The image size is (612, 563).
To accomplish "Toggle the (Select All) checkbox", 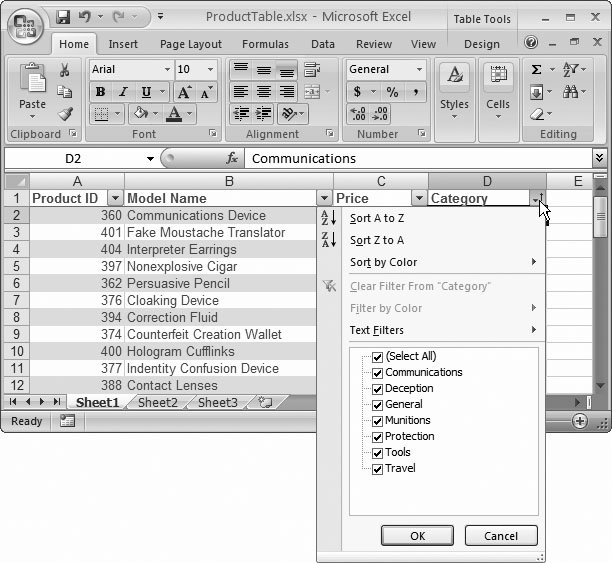I will [377, 356].
